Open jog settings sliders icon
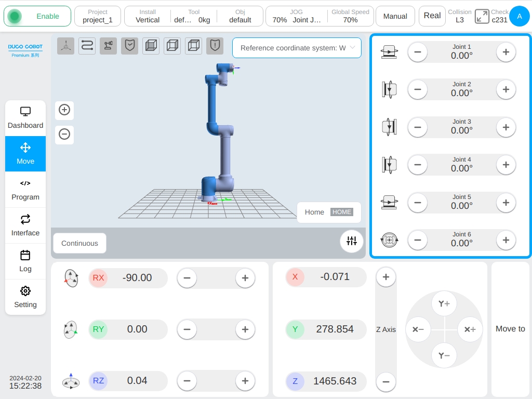This screenshot has height=399, width=532. tap(352, 241)
